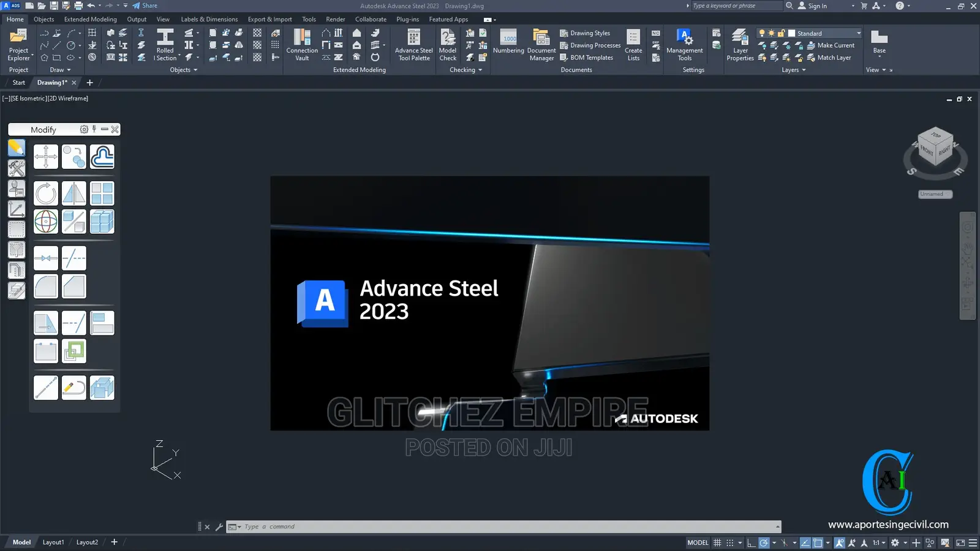Screen dimensions: 980x551
Task: Select the Copy tool in Modify panel
Action: coord(74,157)
